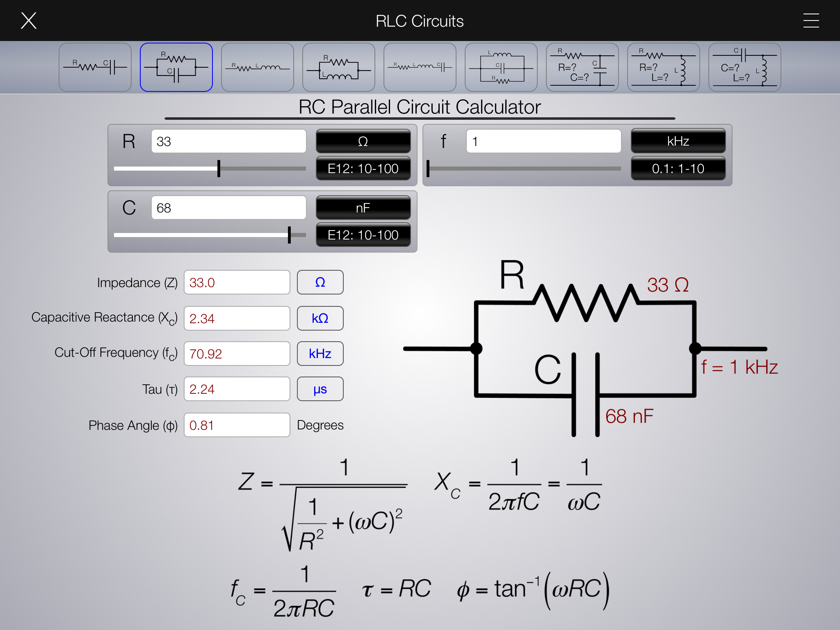Change capacitance unit from nF
The height and width of the screenshot is (630, 840).
click(x=363, y=208)
